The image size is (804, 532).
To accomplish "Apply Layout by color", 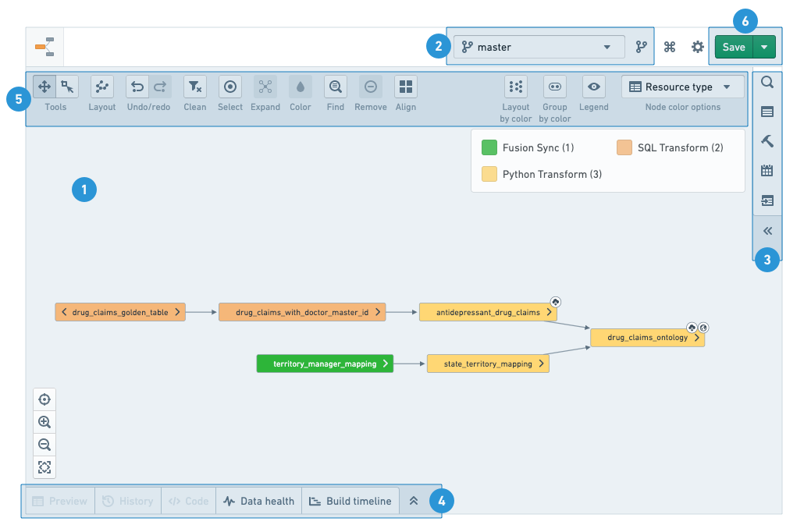I will click(x=516, y=87).
